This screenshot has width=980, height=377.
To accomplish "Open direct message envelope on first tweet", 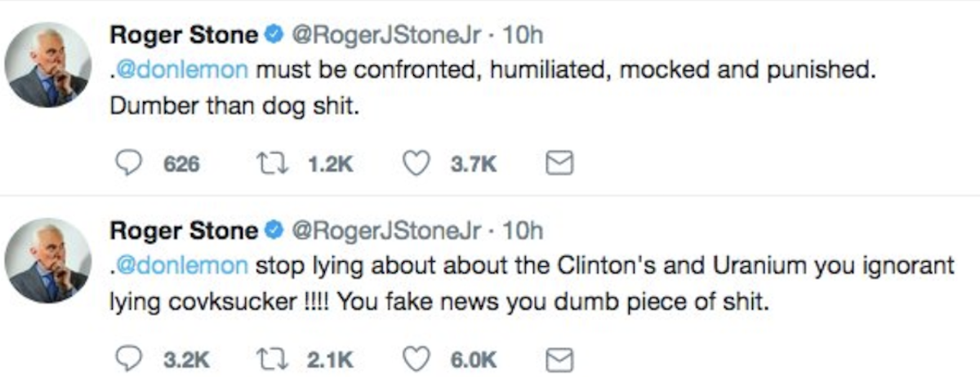I will pyautogui.click(x=559, y=164).
